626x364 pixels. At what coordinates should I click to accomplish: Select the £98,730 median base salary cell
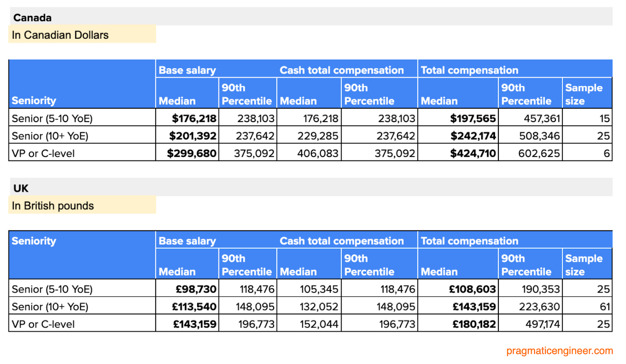[x=196, y=289]
